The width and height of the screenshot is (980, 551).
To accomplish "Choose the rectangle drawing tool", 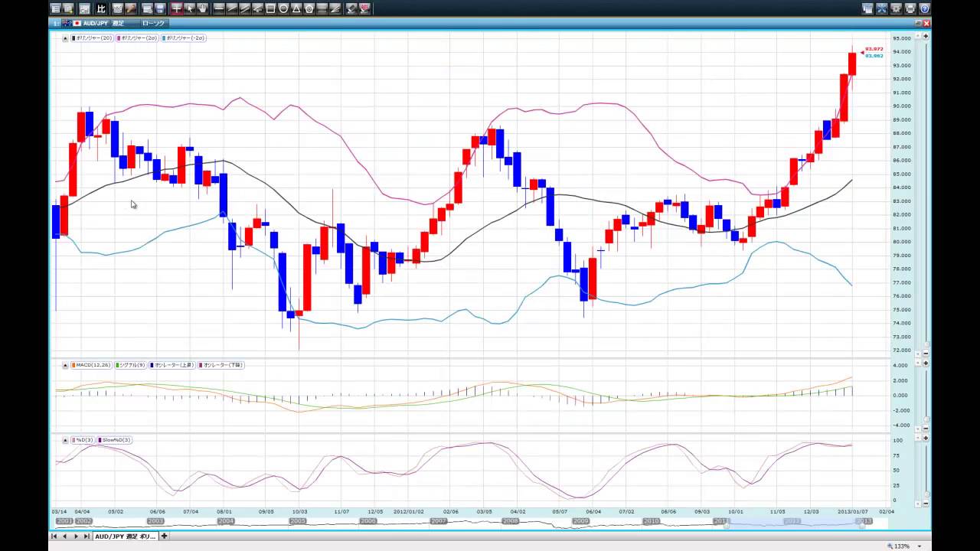I will point(270,8).
